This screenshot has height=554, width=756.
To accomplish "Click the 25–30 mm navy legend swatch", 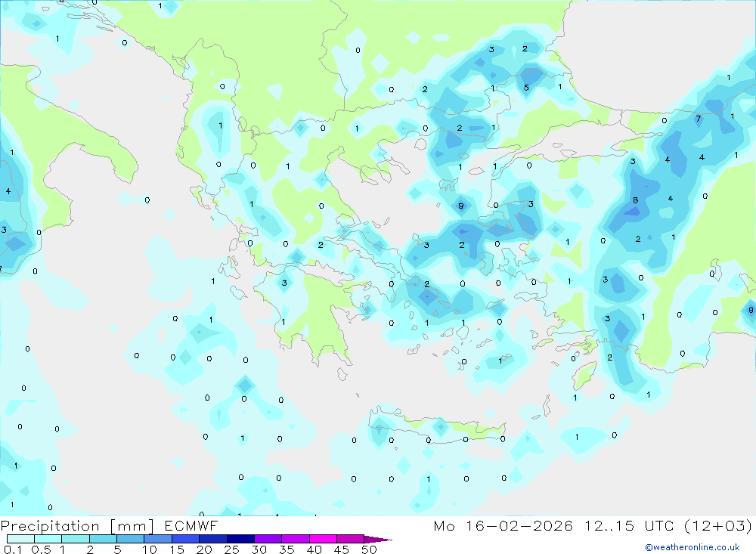I will 240,539.
